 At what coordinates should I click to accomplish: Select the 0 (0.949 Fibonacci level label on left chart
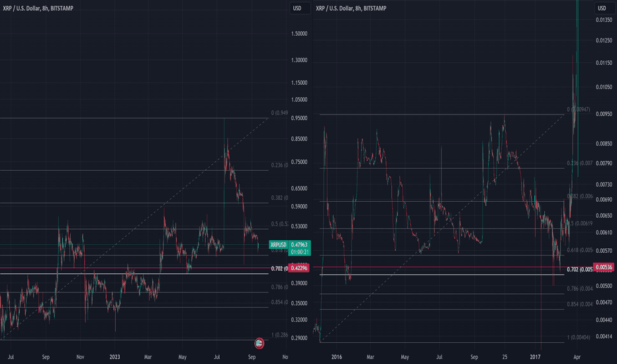[x=279, y=113]
